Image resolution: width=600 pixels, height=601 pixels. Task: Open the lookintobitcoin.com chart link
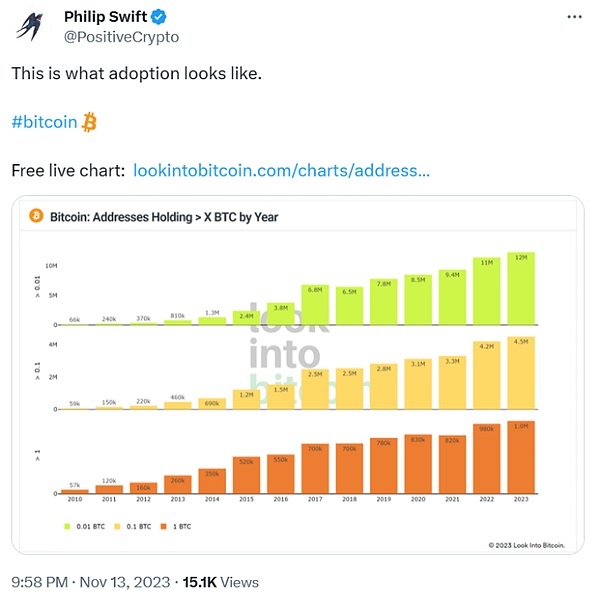click(281, 170)
